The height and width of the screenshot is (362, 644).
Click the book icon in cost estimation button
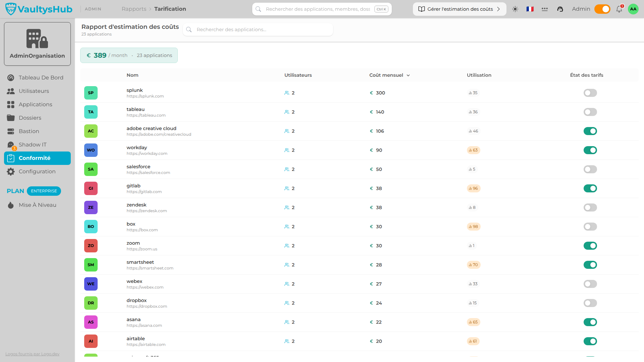coord(422,9)
